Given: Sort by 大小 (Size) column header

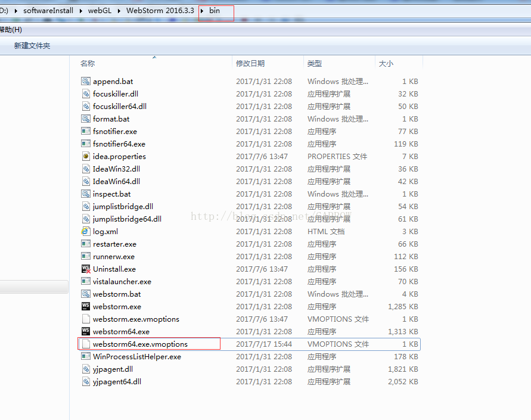Looking at the screenshot, I should [x=386, y=63].
